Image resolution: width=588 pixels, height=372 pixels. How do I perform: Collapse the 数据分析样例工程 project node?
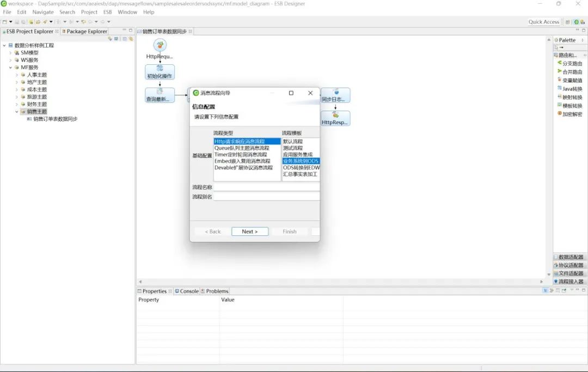point(4,45)
